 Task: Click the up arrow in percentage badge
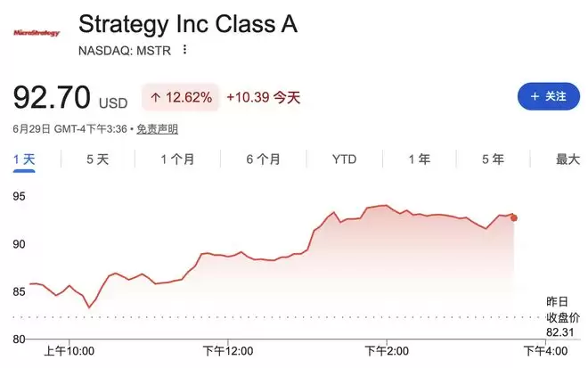click(x=155, y=98)
